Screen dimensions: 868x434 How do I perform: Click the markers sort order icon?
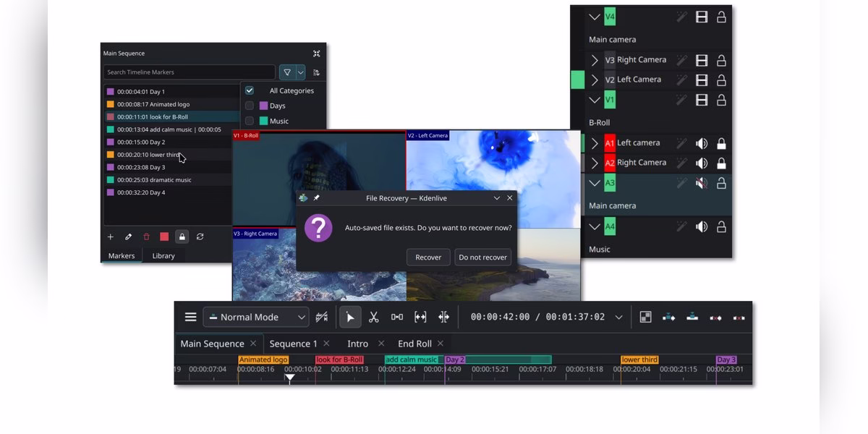[317, 72]
